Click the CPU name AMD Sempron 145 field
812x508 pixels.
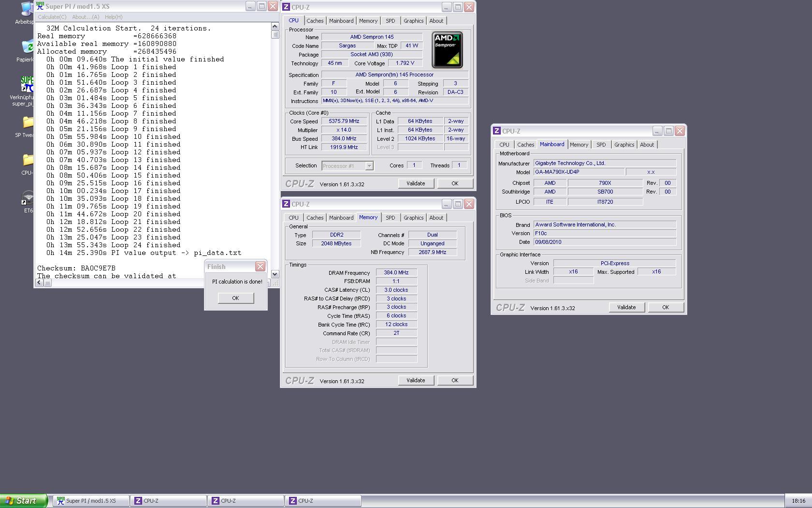[372, 37]
